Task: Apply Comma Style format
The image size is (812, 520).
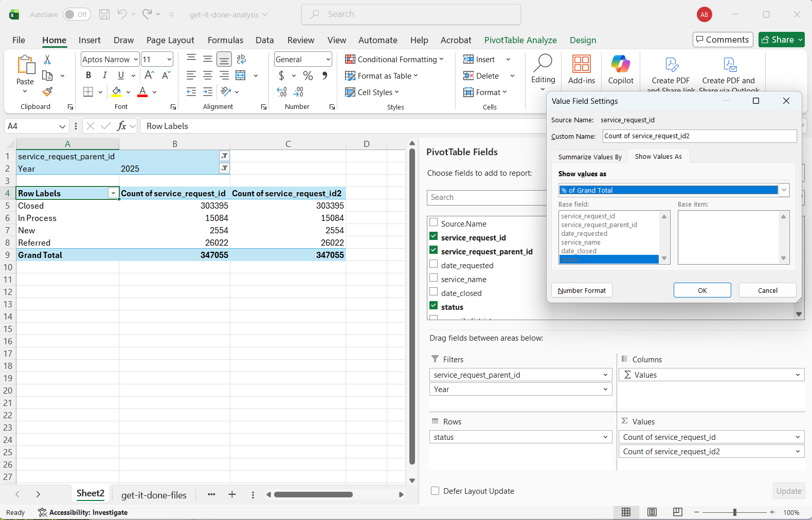Action: tap(324, 76)
